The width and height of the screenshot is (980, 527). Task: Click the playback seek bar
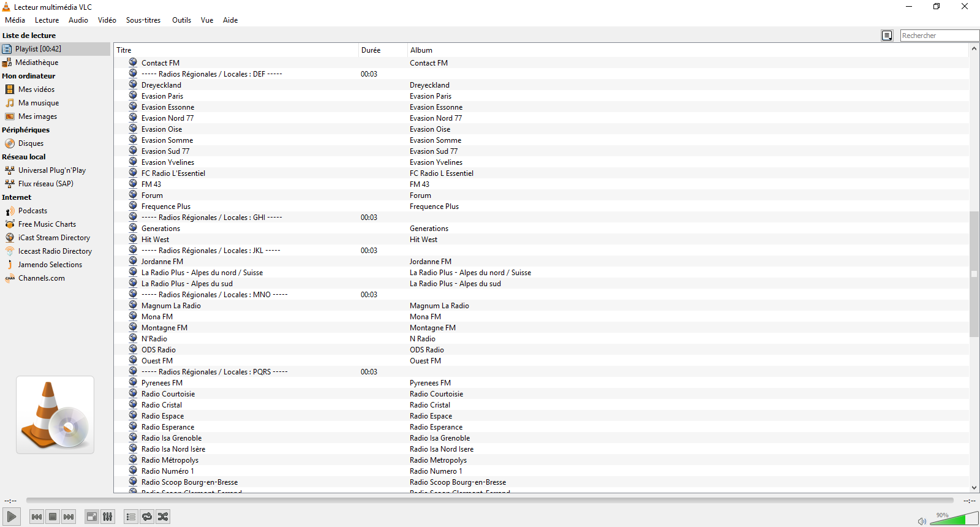490,501
